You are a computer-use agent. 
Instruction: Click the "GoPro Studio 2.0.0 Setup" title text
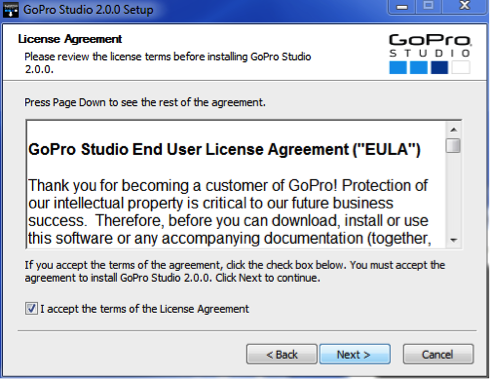pos(88,10)
